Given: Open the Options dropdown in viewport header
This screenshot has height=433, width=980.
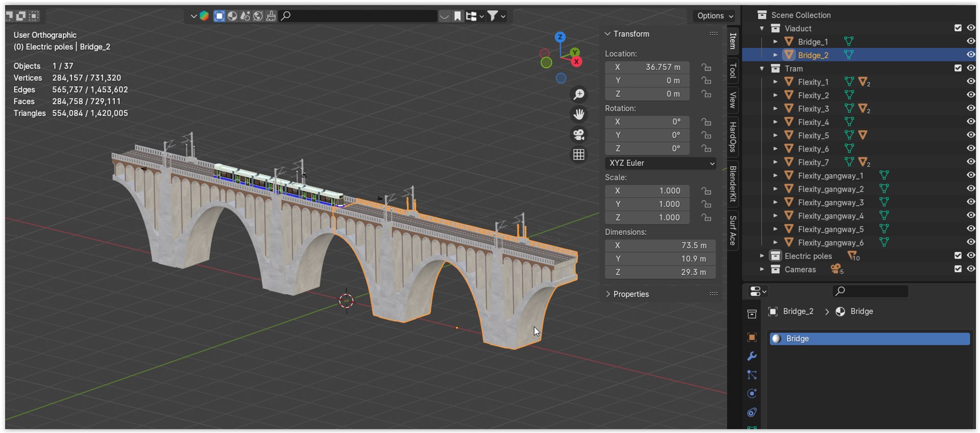Looking at the screenshot, I should [x=715, y=16].
